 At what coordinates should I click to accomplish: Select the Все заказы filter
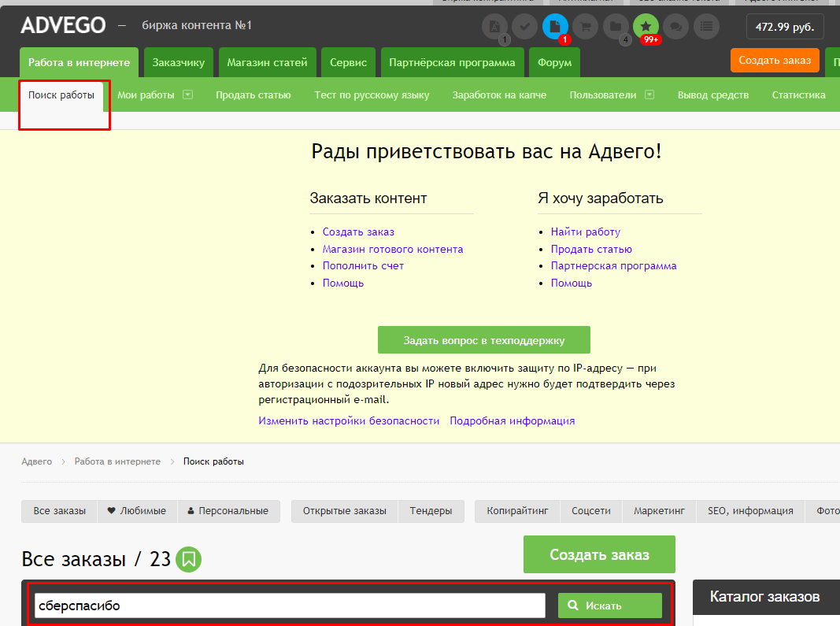[60, 511]
